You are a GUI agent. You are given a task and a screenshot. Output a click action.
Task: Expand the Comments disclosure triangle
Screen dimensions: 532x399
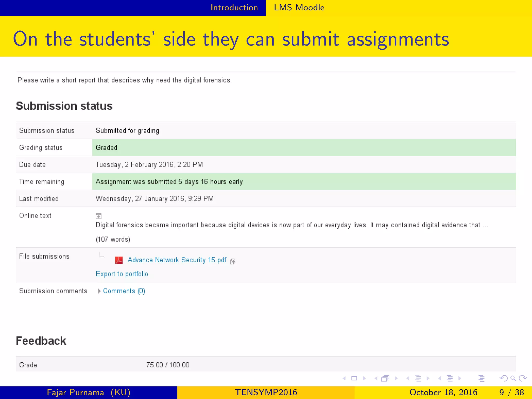tap(99, 291)
